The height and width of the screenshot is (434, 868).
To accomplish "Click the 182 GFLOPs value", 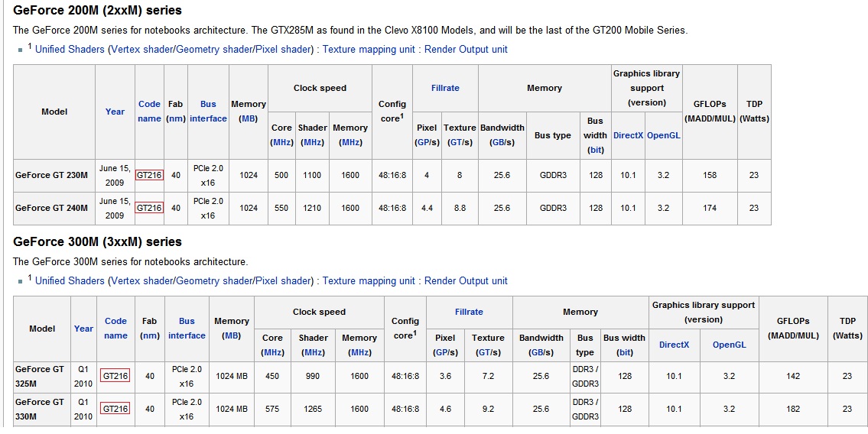I will [793, 409].
